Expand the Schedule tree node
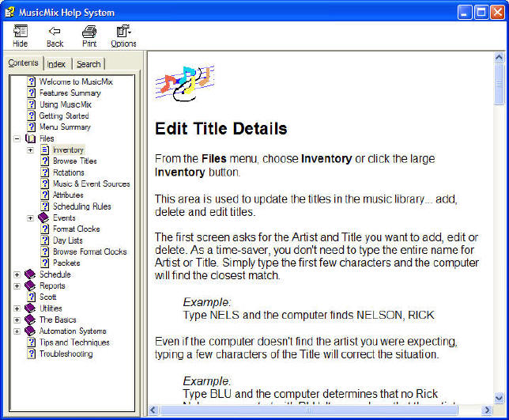This screenshot has width=509, height=420. (17, 274)
